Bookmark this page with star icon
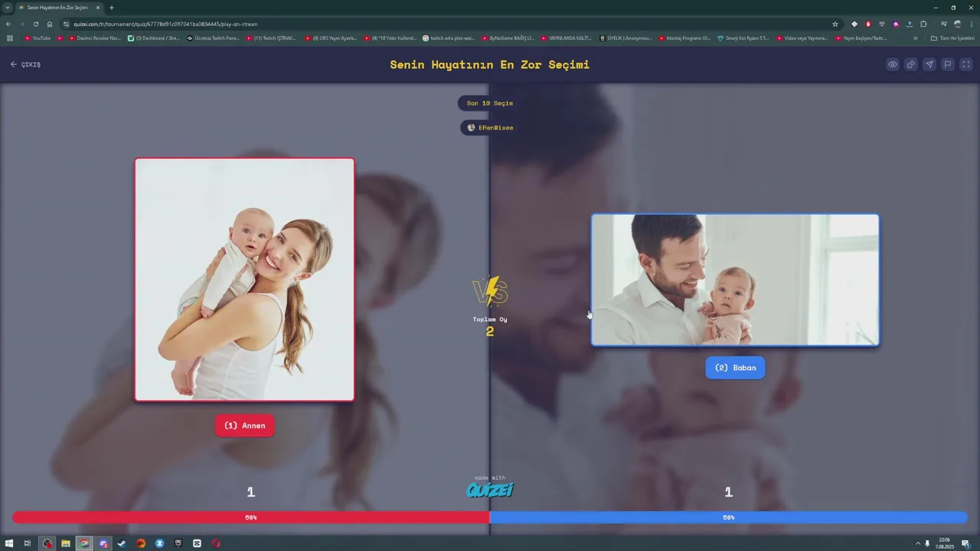This screenshot has height=551, width=980. 835,24
